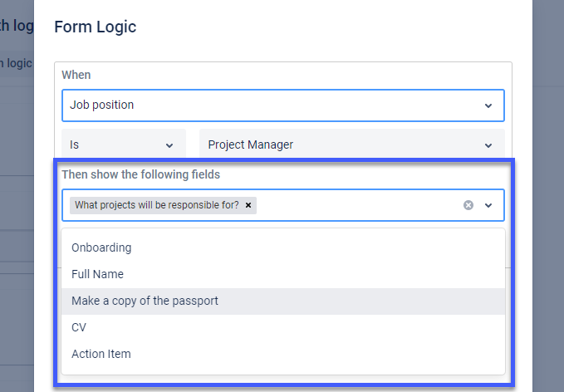Click the "When" label above Job position

pos(76,75)
